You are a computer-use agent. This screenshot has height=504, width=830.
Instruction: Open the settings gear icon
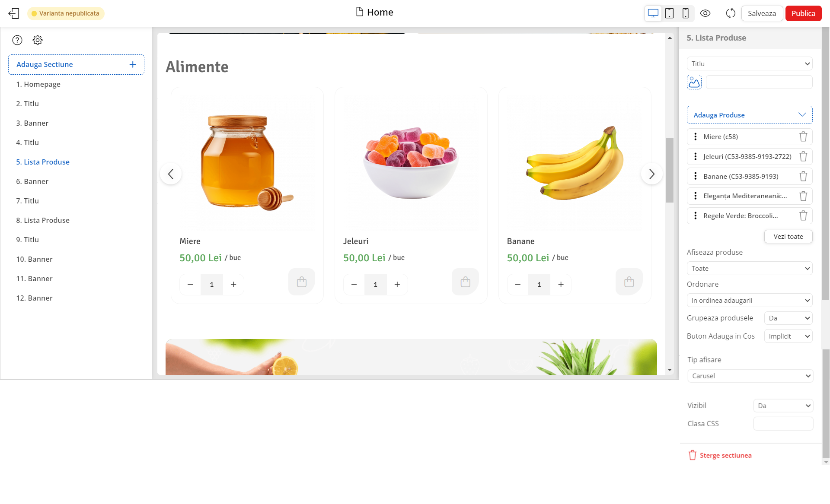tap(38, 40)
